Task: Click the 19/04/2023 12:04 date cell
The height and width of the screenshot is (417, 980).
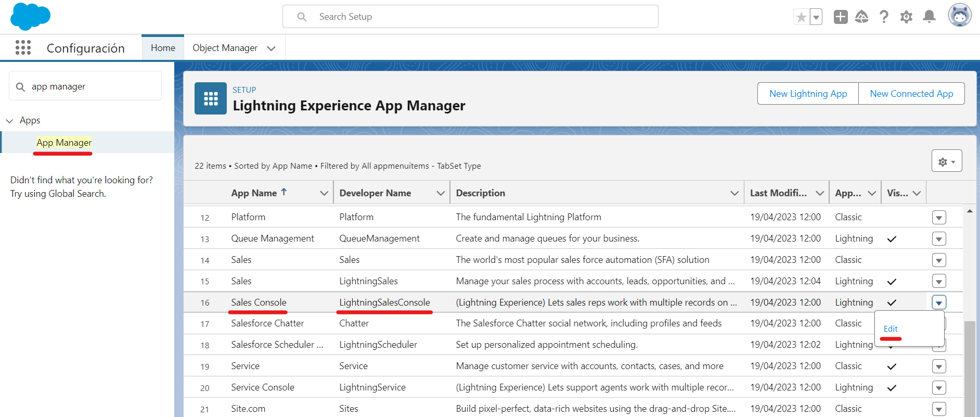Action: (785, 281)
